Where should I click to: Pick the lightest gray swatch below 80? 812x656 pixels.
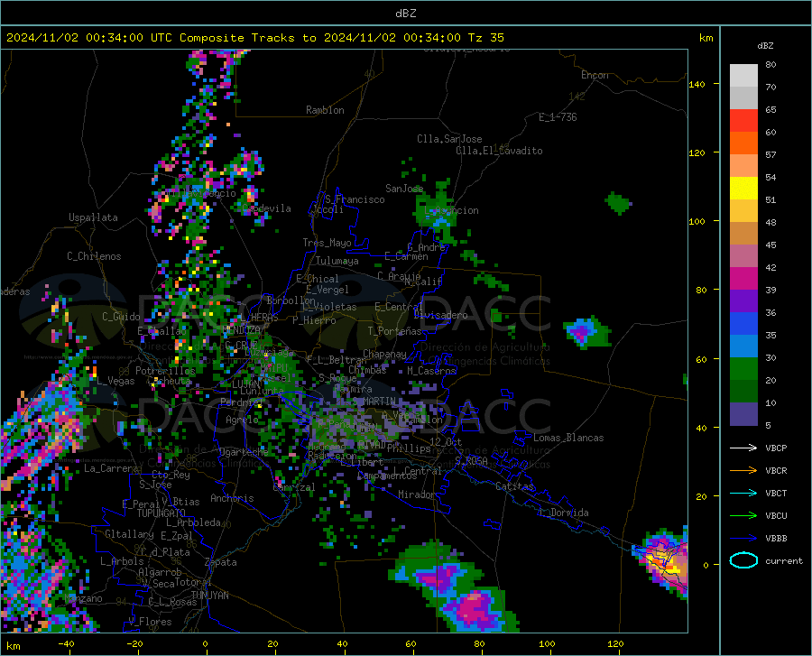pyautogui.click(x=743, y=76)
